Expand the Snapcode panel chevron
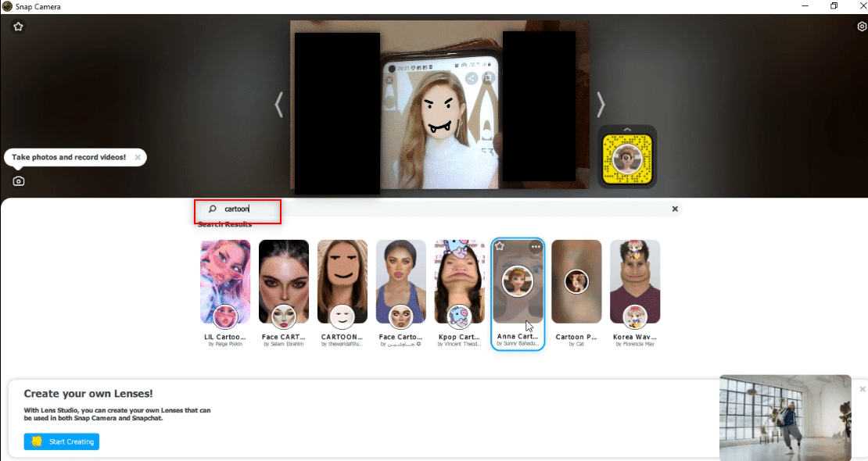Screen dimensions: 868x461 coord(627,130)
